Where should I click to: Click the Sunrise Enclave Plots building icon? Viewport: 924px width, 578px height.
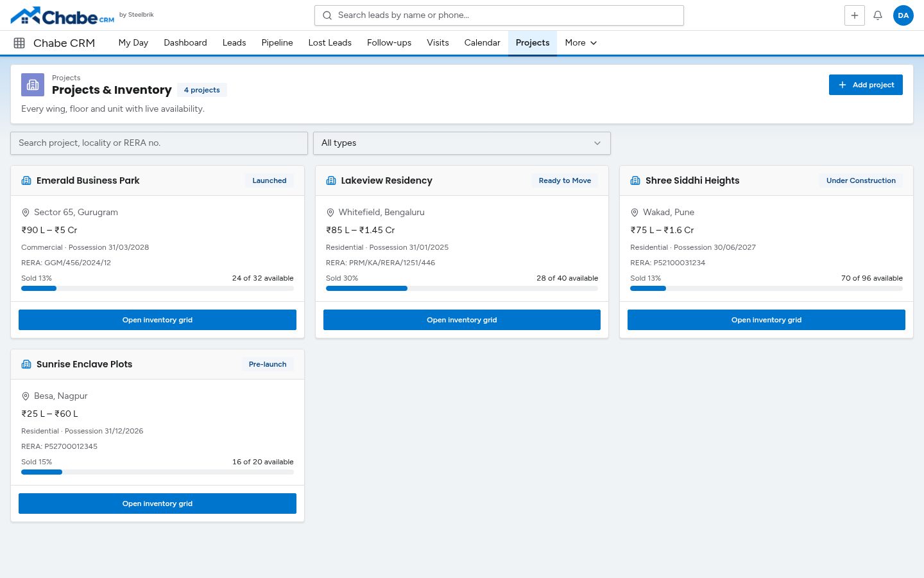click(x=26, y=364)
